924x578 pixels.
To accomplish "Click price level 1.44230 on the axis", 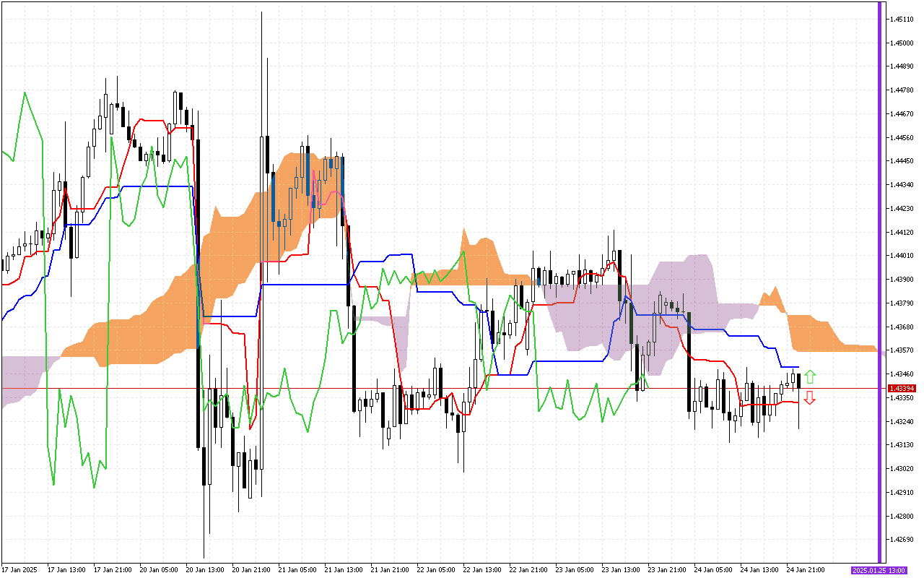I will click(x=902, y=209).
